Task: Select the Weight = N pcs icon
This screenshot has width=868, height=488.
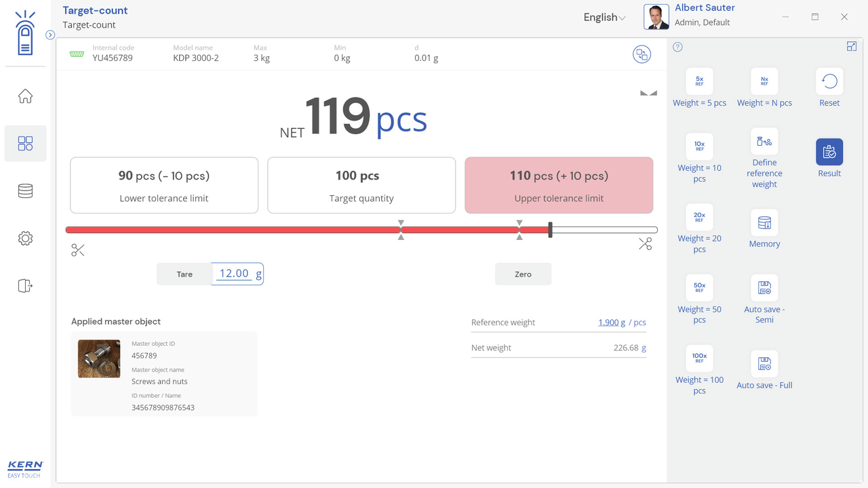Action: [x=764, y=81]
